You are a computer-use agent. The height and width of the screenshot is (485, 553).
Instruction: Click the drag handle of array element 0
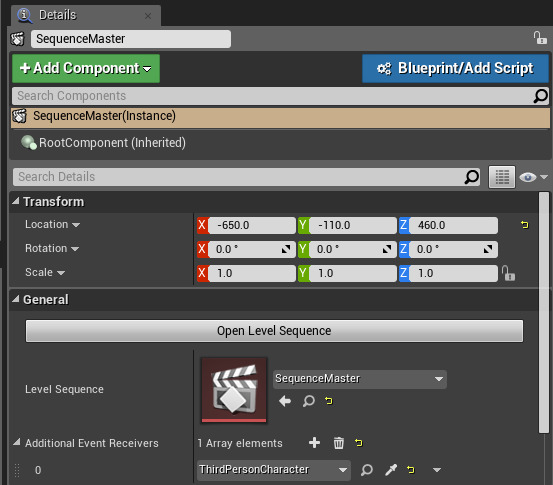17,470
